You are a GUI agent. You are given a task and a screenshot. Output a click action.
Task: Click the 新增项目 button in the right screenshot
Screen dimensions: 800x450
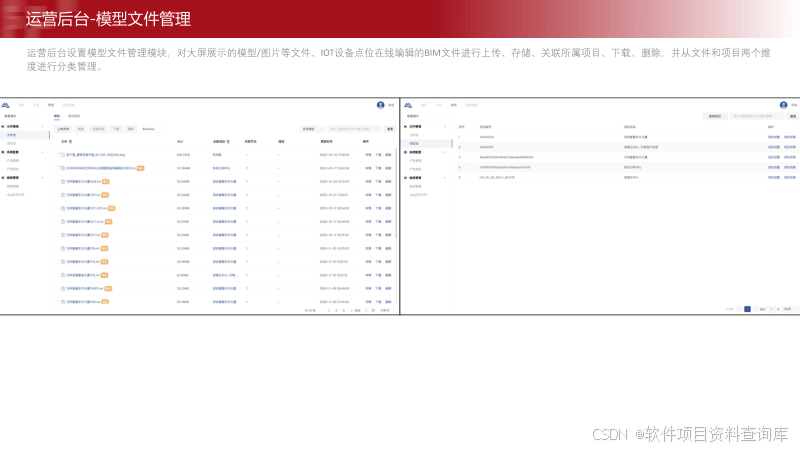coord(715,116)
